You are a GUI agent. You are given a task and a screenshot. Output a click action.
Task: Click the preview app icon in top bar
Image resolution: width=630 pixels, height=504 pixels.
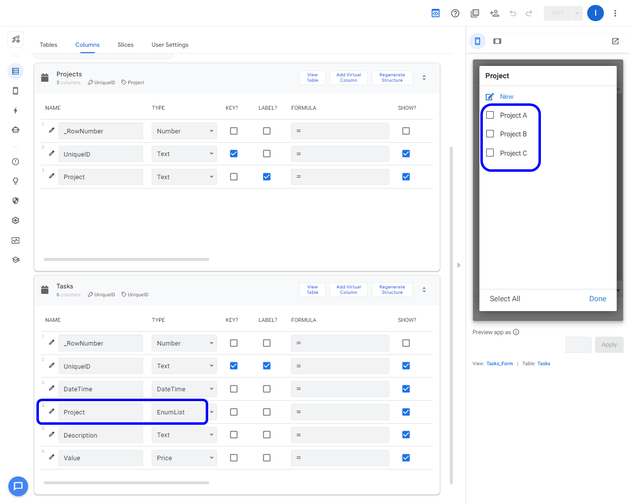click(436, 13)
